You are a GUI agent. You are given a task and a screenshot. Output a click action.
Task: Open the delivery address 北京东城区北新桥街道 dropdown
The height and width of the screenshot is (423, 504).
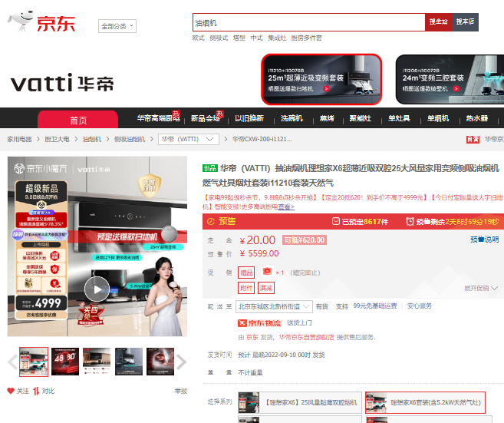coord(274,306)
